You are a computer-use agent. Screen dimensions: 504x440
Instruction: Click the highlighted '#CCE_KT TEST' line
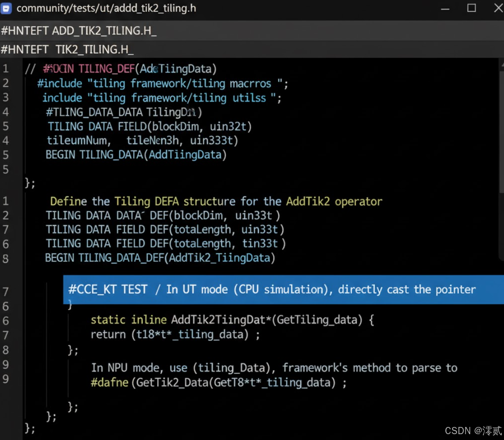pyautogui.click(x=283, y=289)
